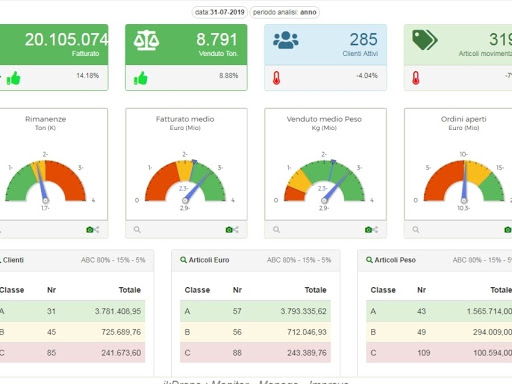Open the Articoli Peso search heading
The image size is (512, 384).
coord(391,260)
